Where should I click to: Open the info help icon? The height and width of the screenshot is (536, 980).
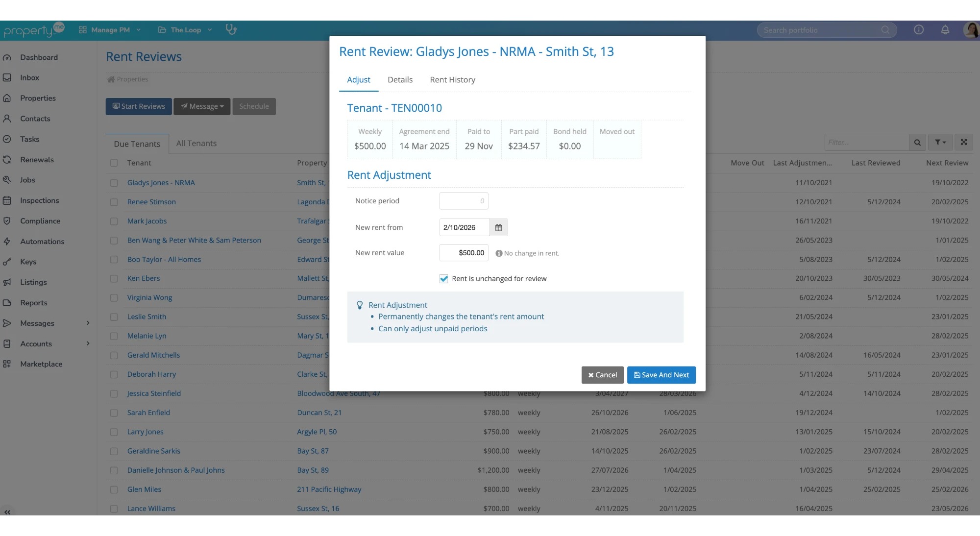(x=919, y=30)
